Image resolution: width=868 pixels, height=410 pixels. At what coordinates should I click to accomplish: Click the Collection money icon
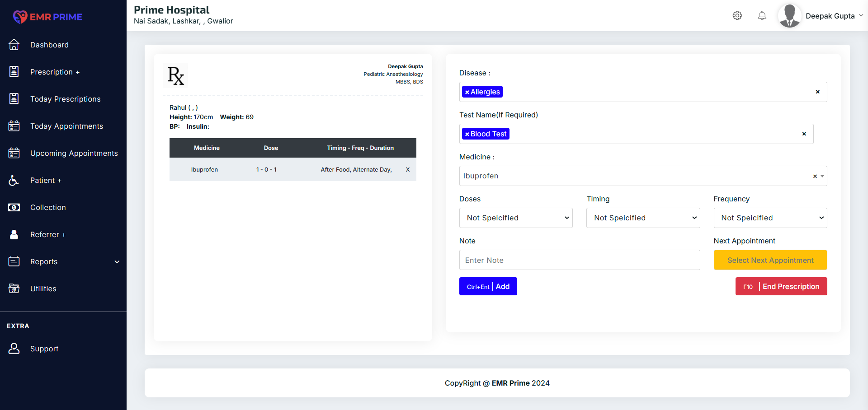click(x=14, y=207)
